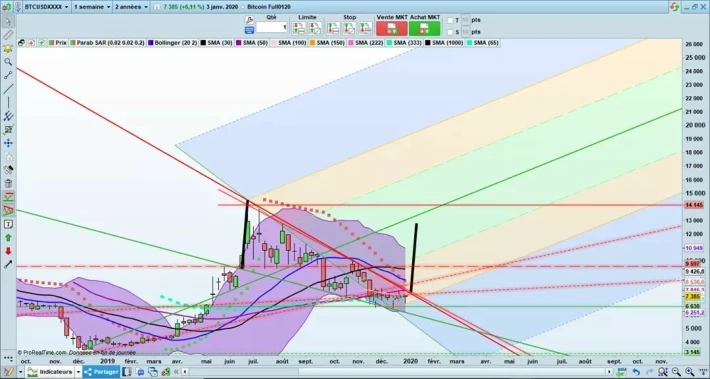Enable the T pts checkbox
Image resolution: width=710 pixels, height=379 pixels.
click(450, 20)
